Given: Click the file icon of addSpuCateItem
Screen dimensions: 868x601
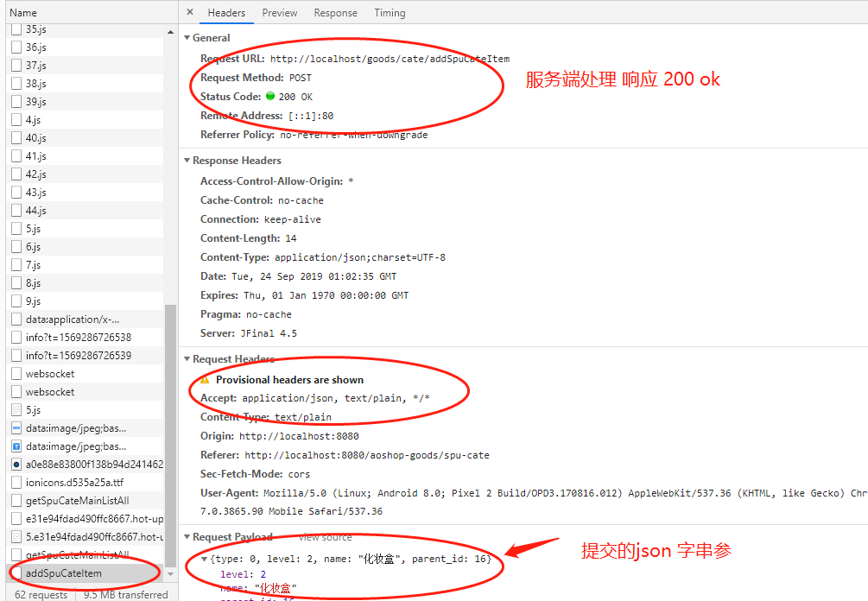Looking at the screenshot, I should (x=16, y=573).
